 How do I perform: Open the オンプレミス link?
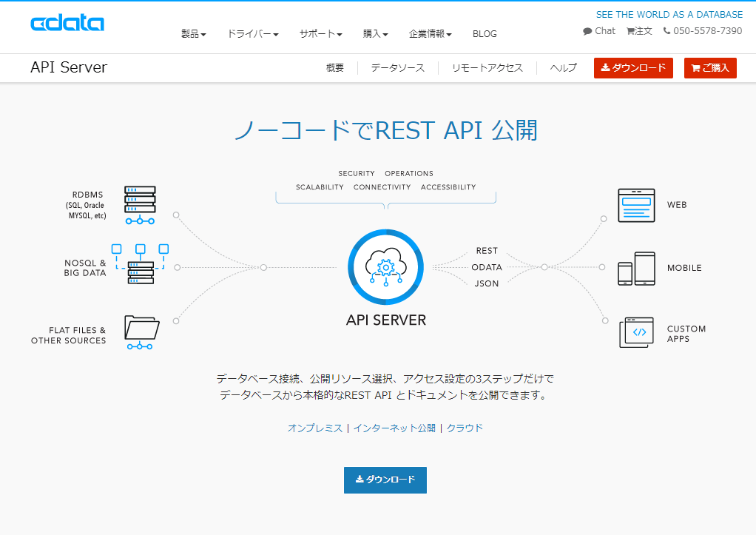click(x=315, y=428)
